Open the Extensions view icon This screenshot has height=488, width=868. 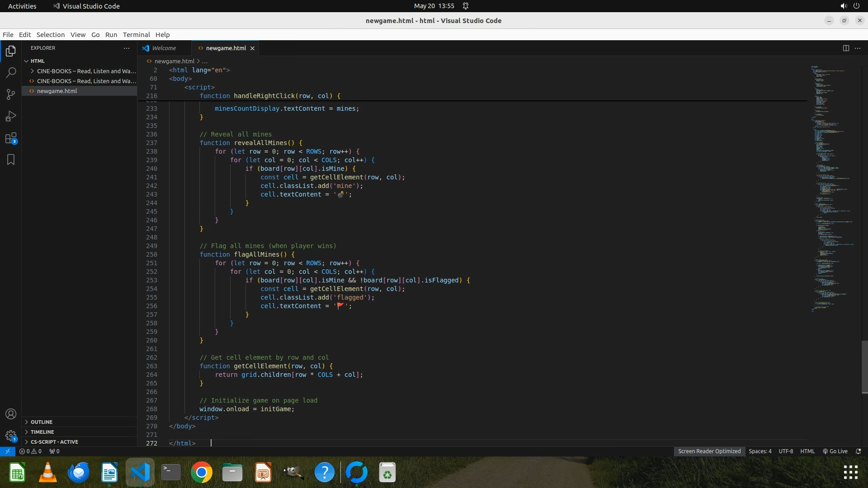point(11,138)
